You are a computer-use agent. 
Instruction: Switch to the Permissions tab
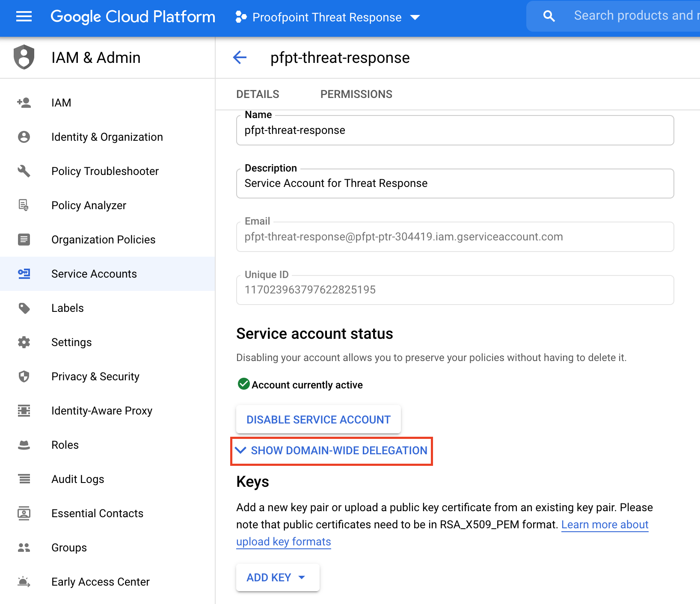356,94
